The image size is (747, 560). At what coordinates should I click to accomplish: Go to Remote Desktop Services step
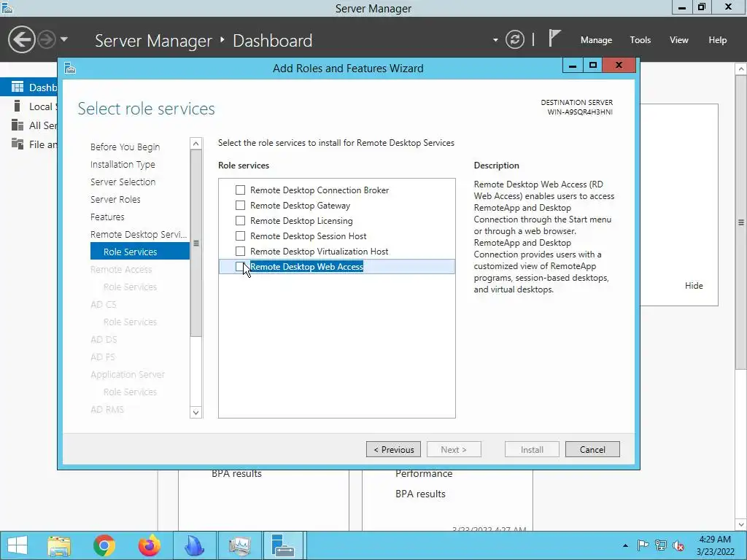(139, 234)
